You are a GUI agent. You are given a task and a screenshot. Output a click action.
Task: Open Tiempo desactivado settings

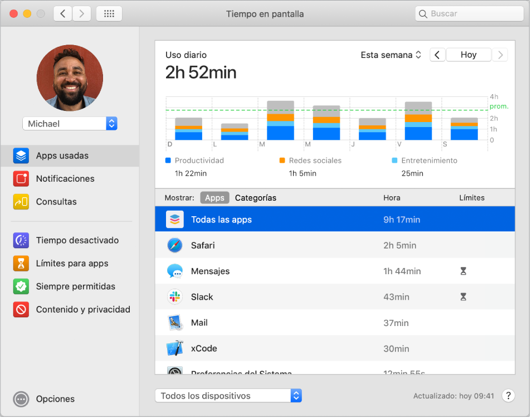coord(77,240)
